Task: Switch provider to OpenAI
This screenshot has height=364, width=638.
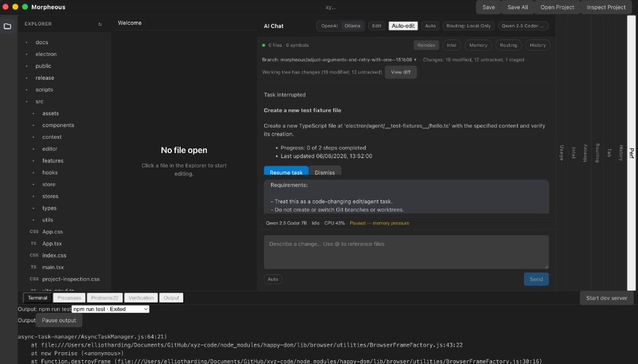Action: click(x=329, y=26)
